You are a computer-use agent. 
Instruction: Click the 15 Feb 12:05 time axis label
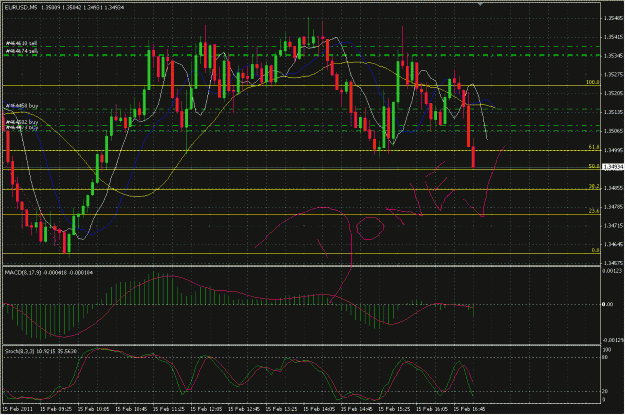(206, 409)
